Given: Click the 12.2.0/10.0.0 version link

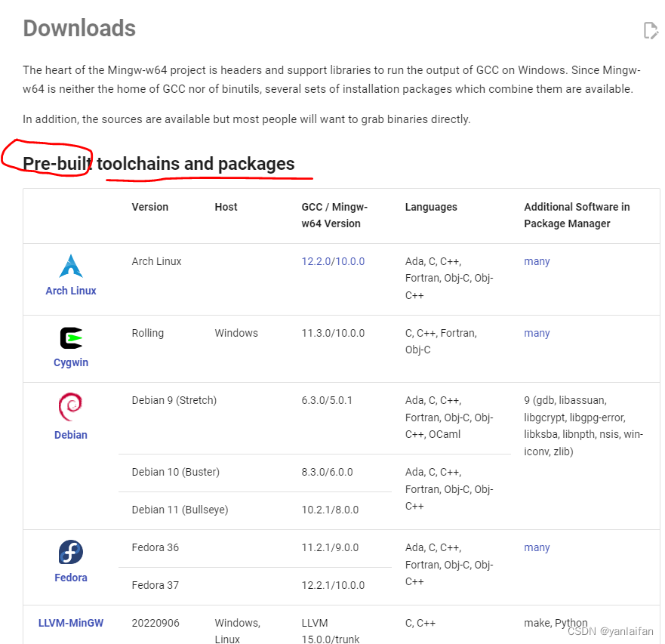Looking at the screenshot, I should (x=333, y=261).
